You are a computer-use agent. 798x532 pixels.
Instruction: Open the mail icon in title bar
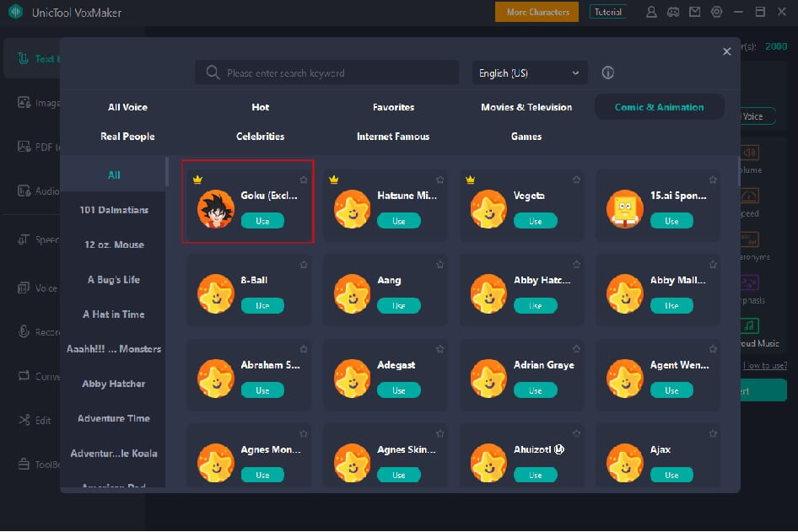(x=695, y=12)
